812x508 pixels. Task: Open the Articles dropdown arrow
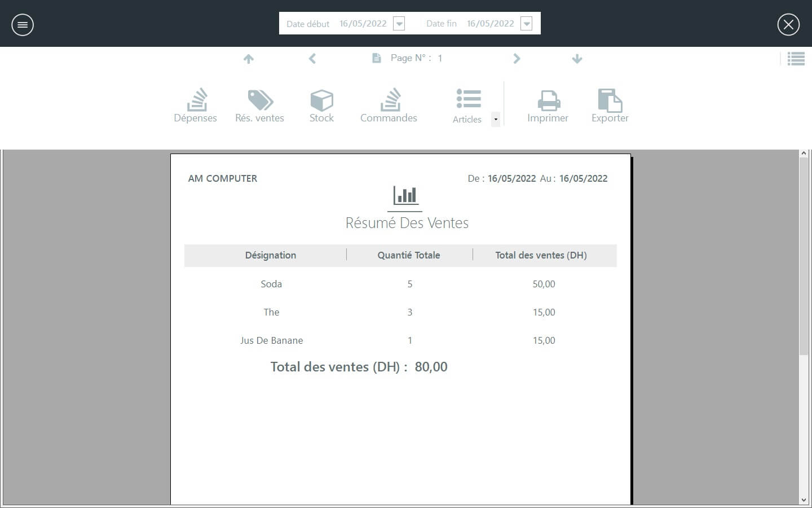click(496, 119)
